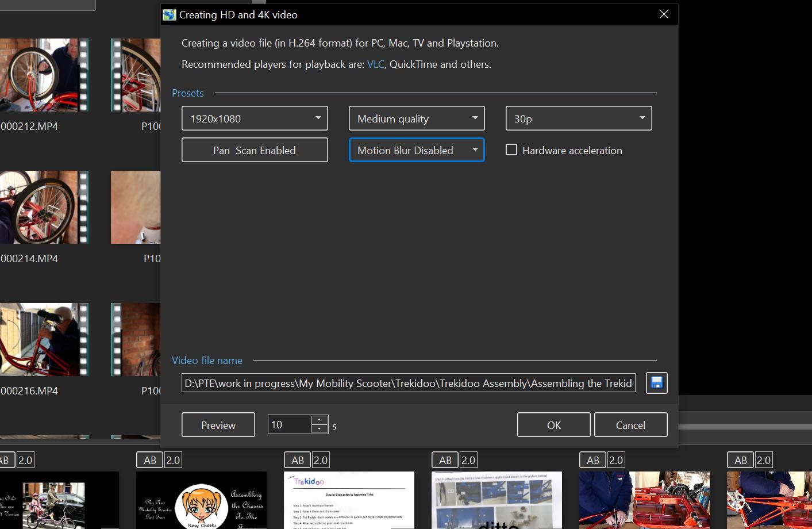Select the Rosy Cheeks title slide thumbnail
The width and height of the screenshot is (812, 529).
[x=201, y=500]
